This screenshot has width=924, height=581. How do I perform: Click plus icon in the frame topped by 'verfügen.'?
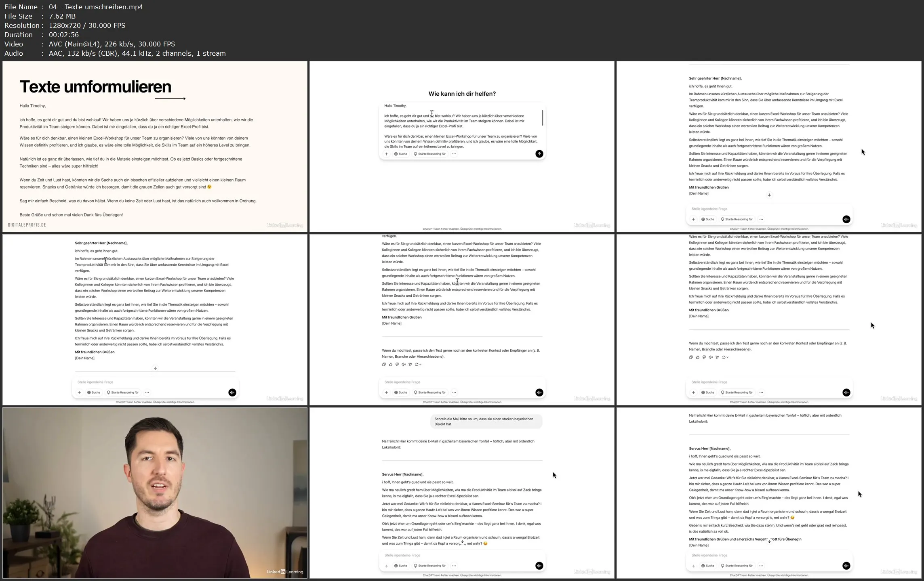(386, 392)
